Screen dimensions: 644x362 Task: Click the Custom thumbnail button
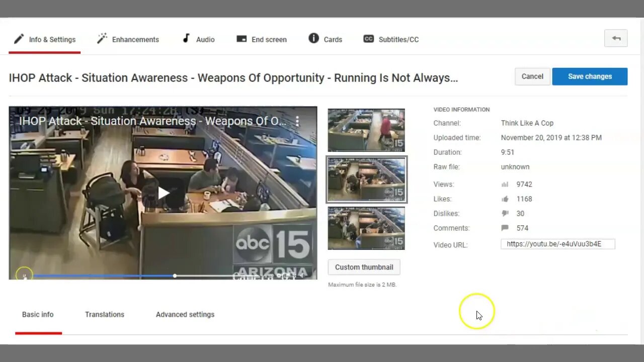(x=364, y=267)
